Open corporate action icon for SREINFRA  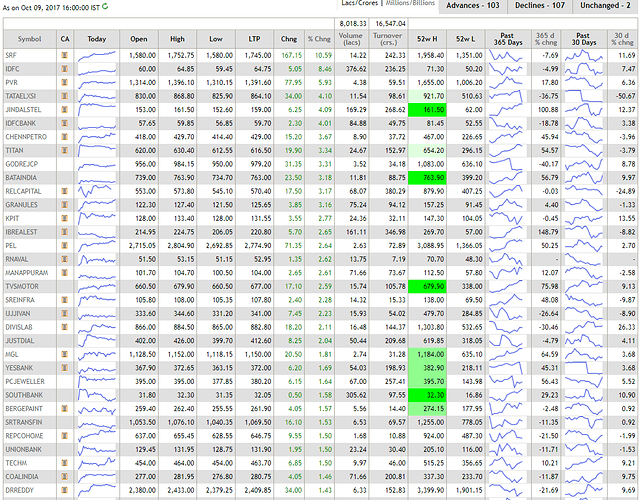[64, 300]
